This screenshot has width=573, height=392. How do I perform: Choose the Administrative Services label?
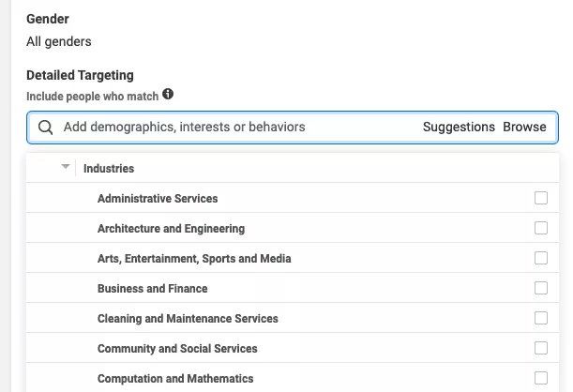[x=158, y=199]
